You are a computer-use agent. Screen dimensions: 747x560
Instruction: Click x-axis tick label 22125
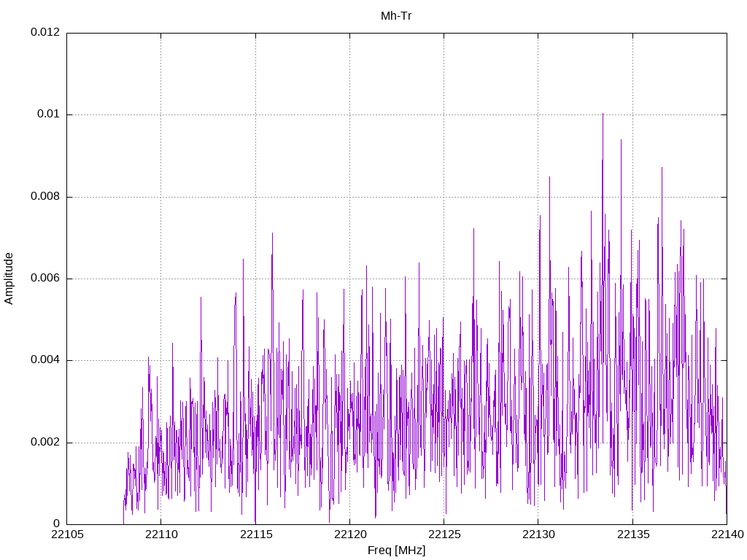click(x=444, y=534)
